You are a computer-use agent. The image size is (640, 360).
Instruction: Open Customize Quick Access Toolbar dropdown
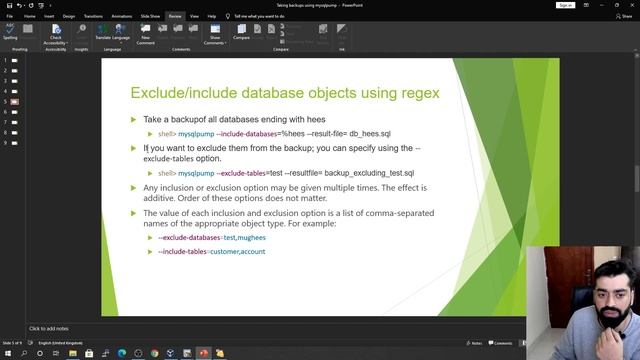click(x=50, y=5)
